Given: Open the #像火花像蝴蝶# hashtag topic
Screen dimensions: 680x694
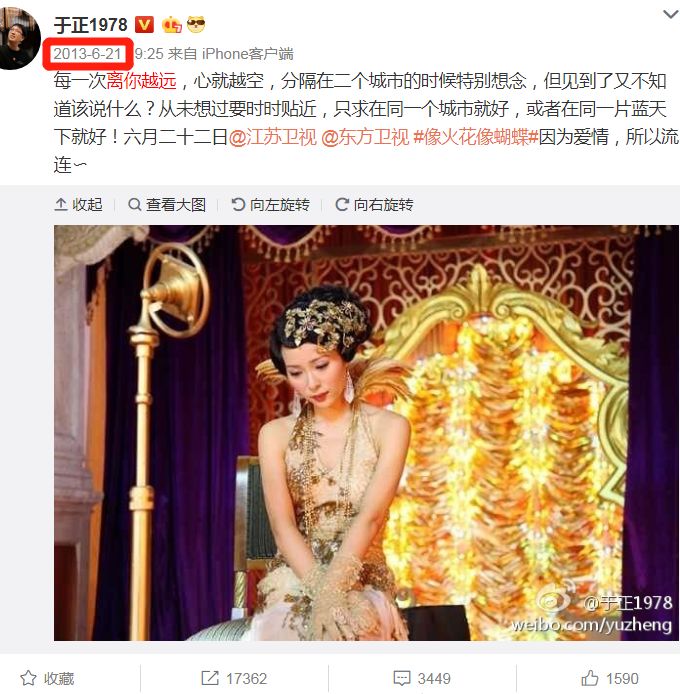Looking at the screenshot, I should [476, 137].
